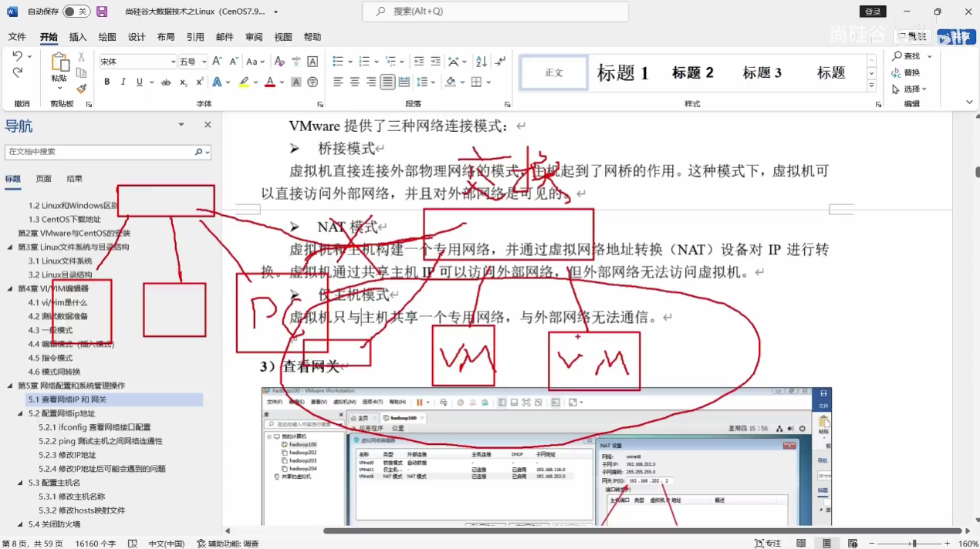Image resolution: width=980 pixels, height=549 pixels.
Task: Click the decrease indent icon
Action: [419, 62]
